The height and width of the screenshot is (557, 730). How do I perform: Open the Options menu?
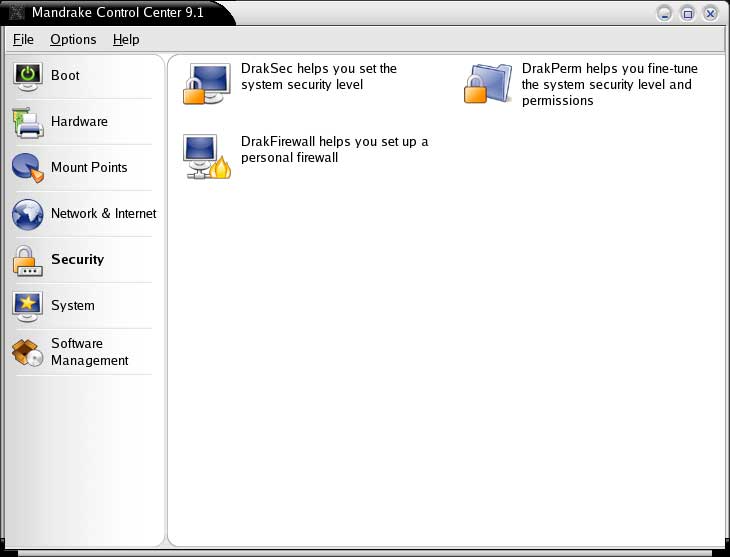(73, 39)
